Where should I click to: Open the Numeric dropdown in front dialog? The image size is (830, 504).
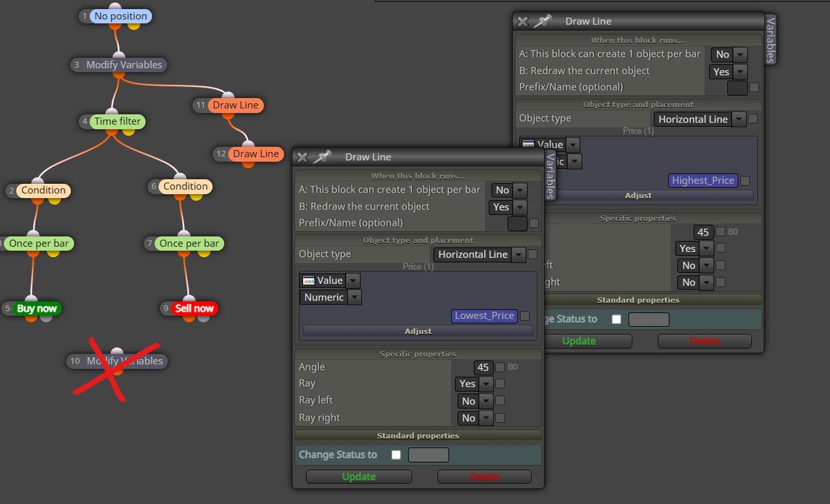(330, 297)
